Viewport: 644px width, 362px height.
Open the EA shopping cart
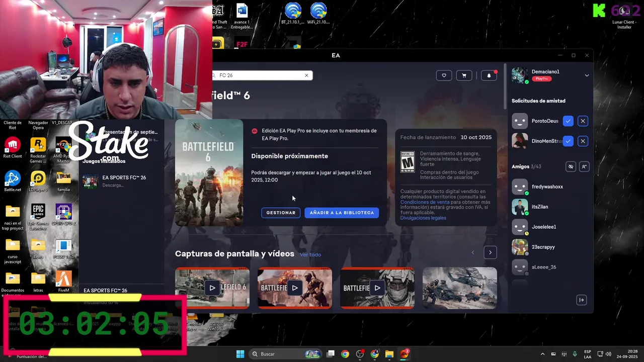[464, 75]
